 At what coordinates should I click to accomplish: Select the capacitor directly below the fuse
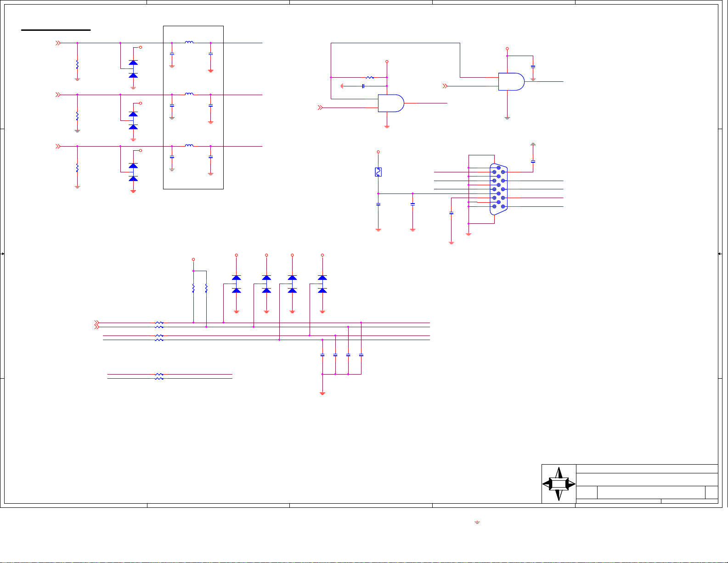point(378,204)
